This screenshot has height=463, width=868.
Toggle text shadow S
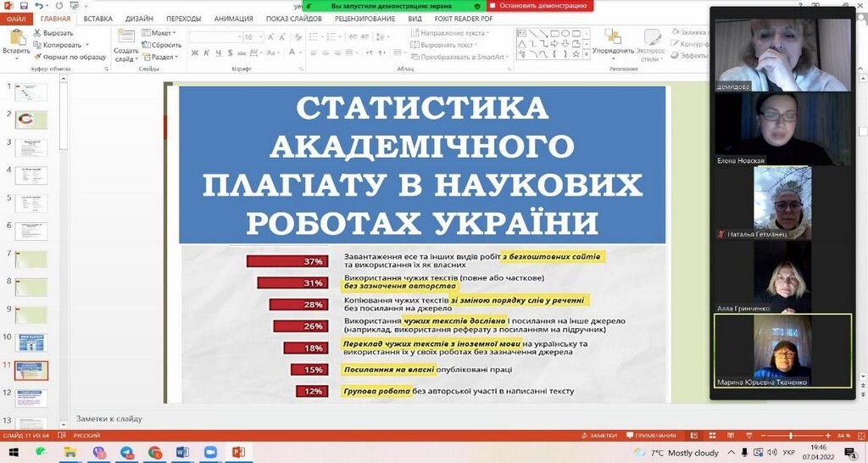click(x=230, y=53)
